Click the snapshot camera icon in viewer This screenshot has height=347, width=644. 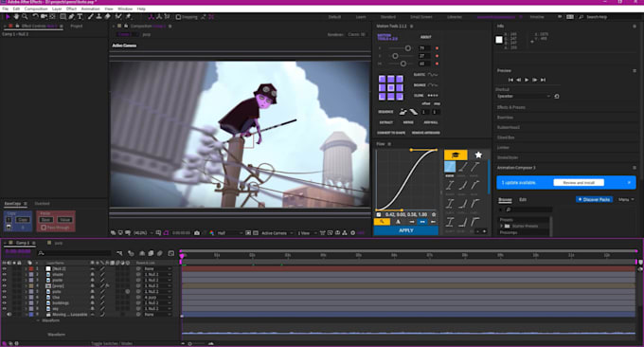click(197, 232)
